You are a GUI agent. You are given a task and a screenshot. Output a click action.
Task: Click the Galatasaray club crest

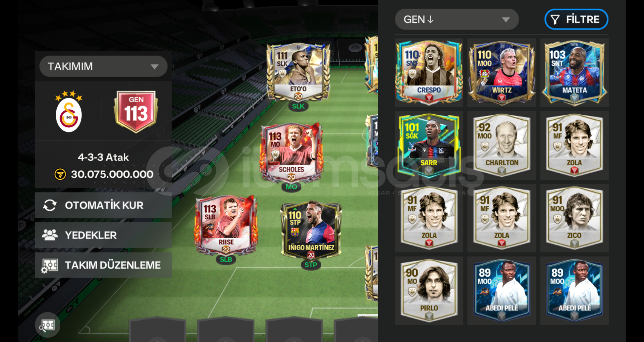click(x=69, y=112)
